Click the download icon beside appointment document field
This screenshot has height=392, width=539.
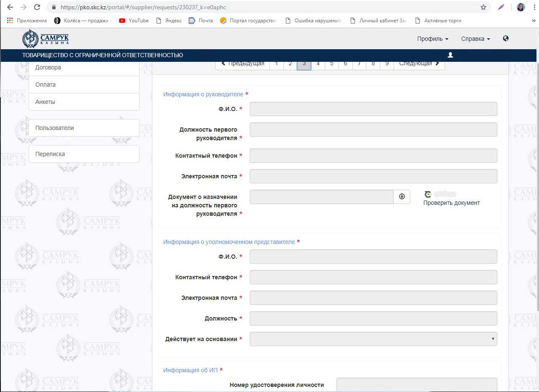coord(402,196)
